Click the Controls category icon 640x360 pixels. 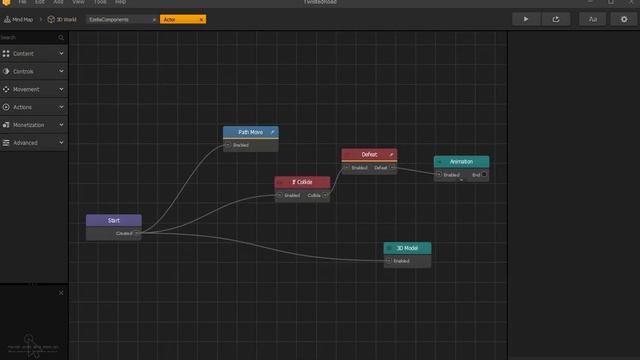pos(6,71)
